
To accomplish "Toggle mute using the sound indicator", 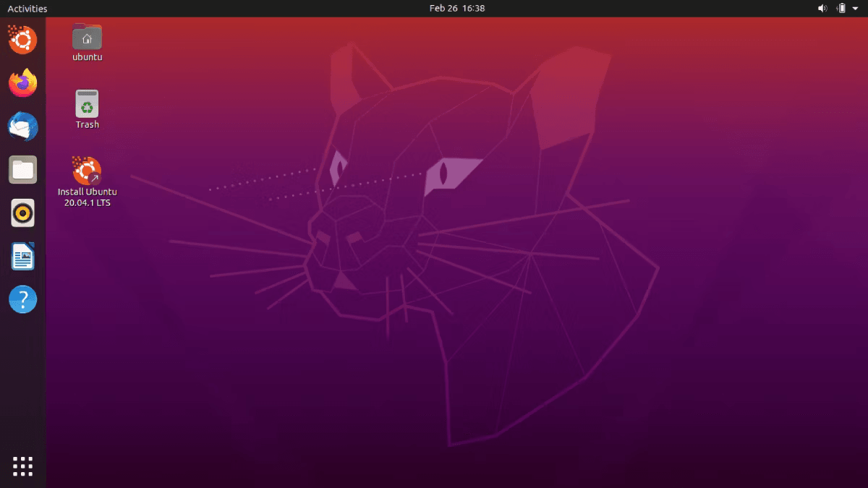I will pos(822,8).
